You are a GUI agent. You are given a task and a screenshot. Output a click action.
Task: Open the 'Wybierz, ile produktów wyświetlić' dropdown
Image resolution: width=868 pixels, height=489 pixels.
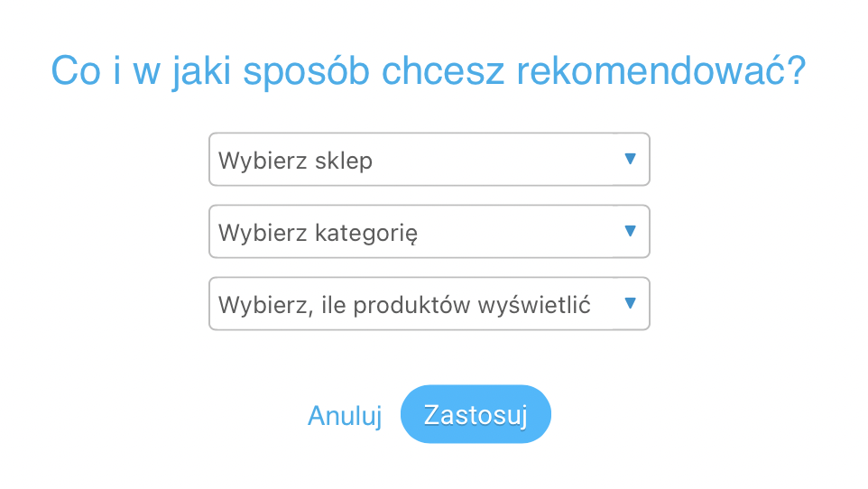429,303
